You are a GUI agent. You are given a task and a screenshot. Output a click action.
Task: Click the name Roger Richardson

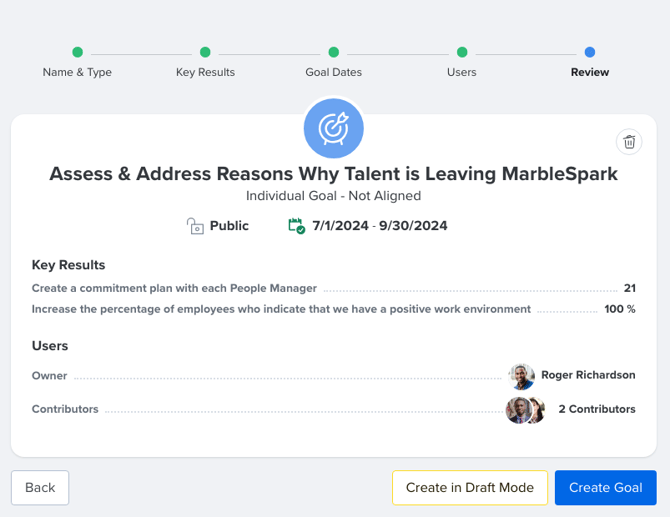coord(588,375)
